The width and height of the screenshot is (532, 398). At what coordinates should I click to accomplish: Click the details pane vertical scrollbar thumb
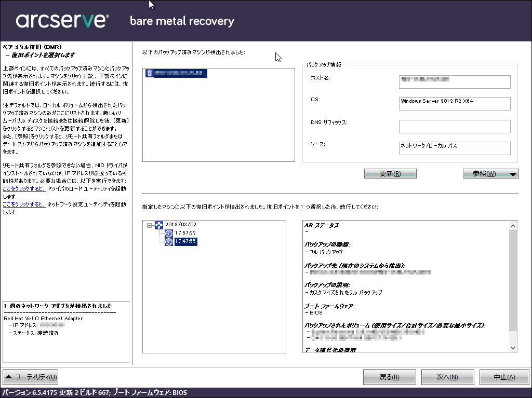(x=513, y=280)
